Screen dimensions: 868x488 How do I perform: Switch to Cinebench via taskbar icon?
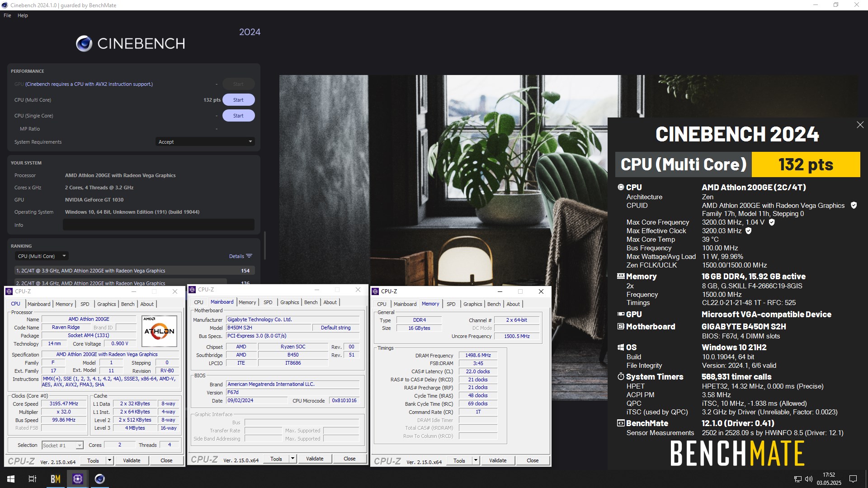point(100,479)
